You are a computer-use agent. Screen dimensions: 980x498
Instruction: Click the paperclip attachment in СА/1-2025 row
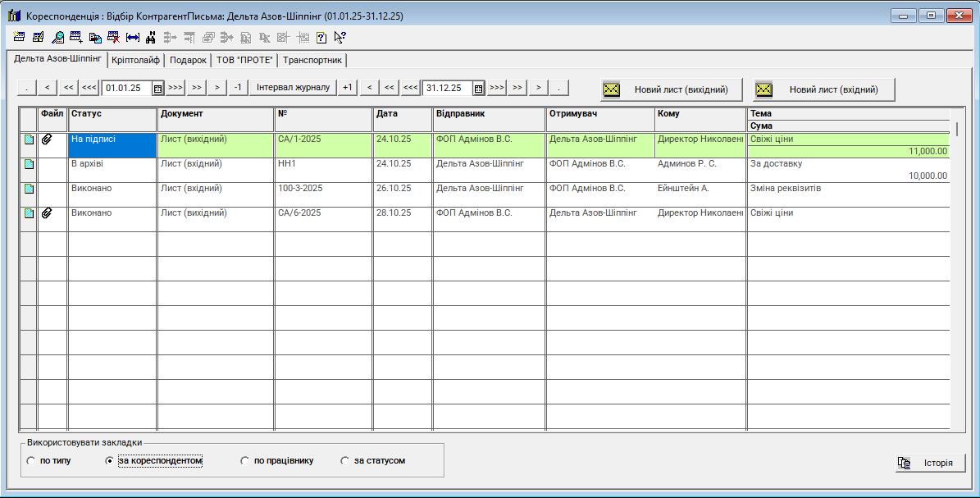tap(47, 139)
